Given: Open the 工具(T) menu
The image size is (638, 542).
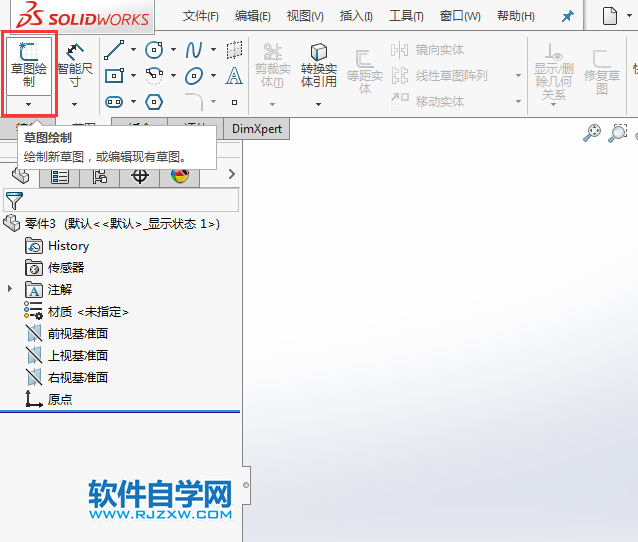Looking at the screenshot, I should coord(405,17).
